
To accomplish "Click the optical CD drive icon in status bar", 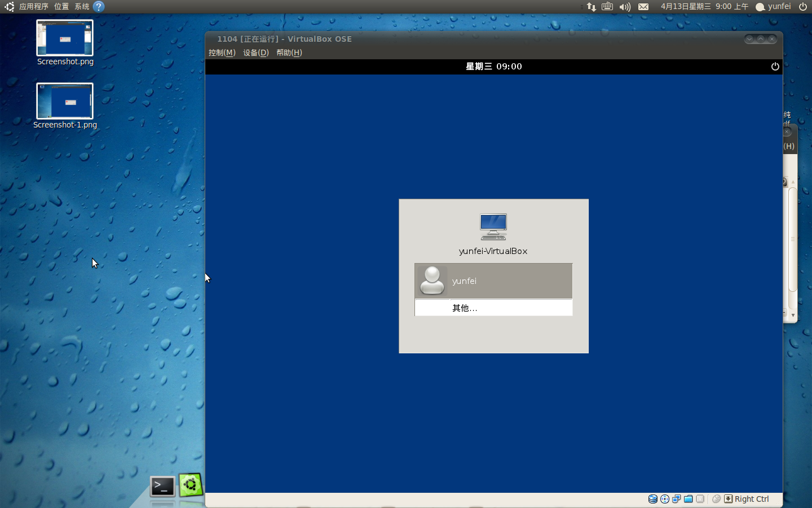I will pos(665,499).
